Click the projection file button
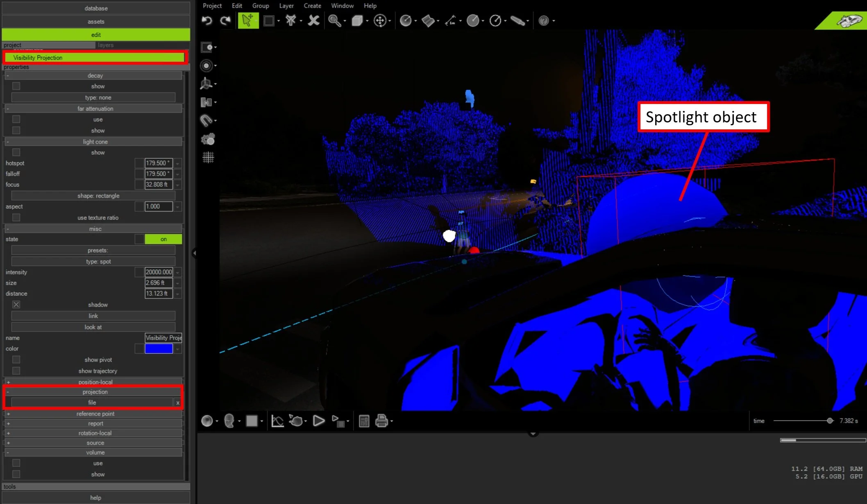The height and width of the screenshot is (504, 867). [x=92, y=402]
